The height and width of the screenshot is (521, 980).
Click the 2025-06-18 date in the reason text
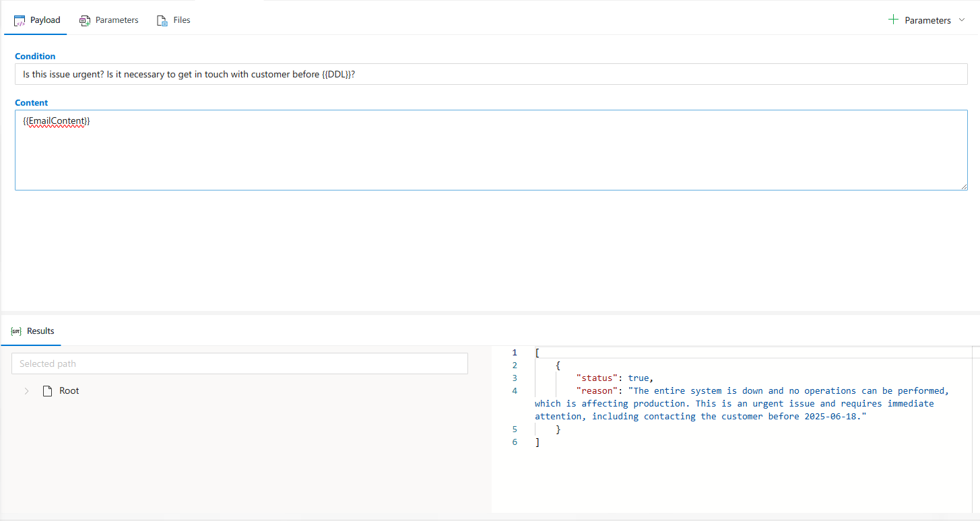click(x=832, y=416)
